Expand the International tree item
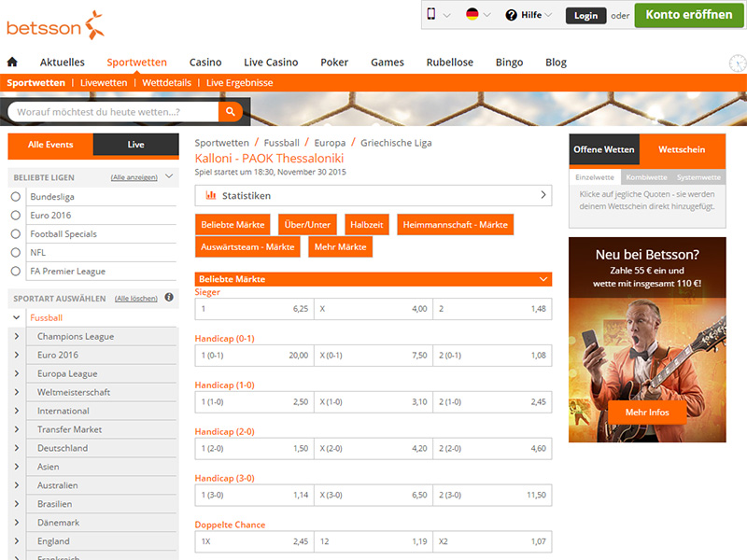Screen dimensions: 747x560 [x=17, y=411]
